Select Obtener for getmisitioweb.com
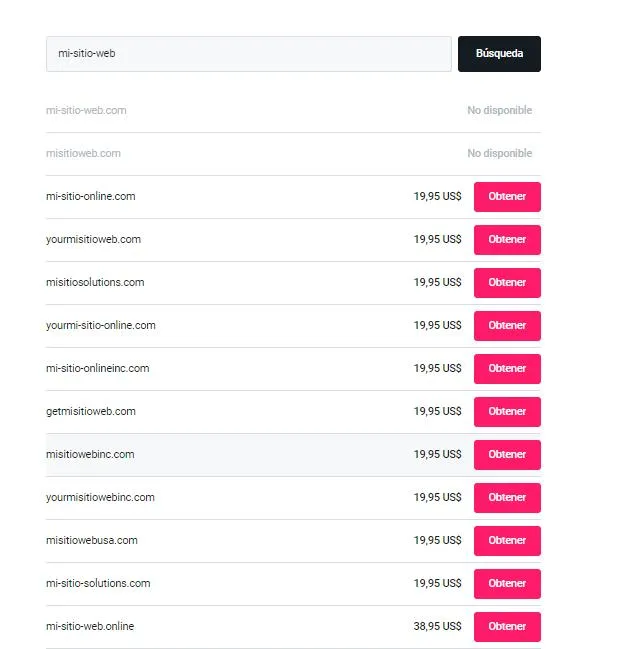Screen dimensions: 630x649 click(x=507, y=412)
